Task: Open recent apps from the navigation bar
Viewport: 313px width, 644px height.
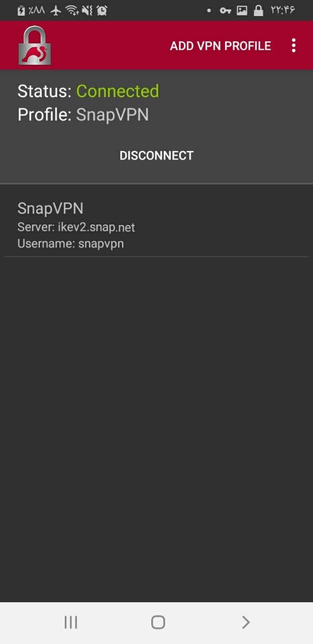Action: click(71, 622)
